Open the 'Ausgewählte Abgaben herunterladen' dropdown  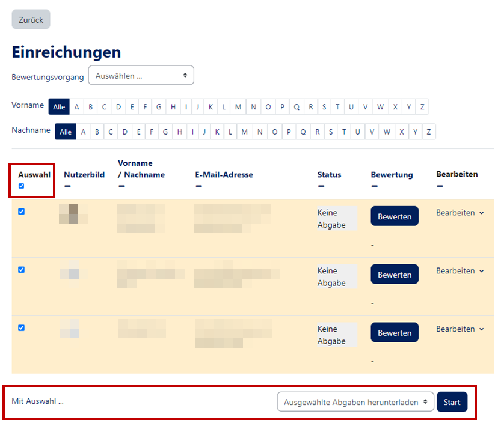(355, 402)
